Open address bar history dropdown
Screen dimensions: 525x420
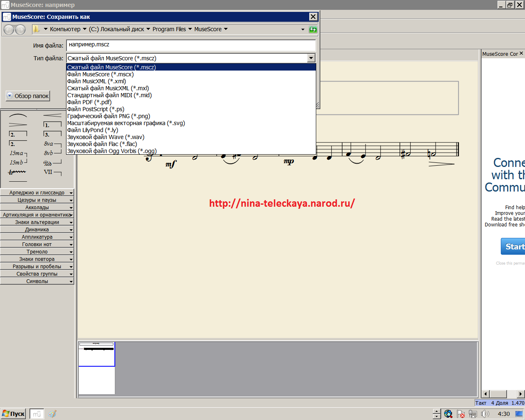tap(303, 30)
